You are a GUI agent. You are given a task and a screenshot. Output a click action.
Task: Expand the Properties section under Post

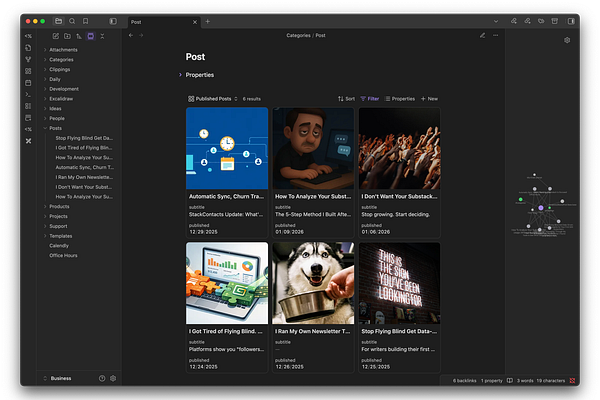pyautogui.click(x=199, y=75)
